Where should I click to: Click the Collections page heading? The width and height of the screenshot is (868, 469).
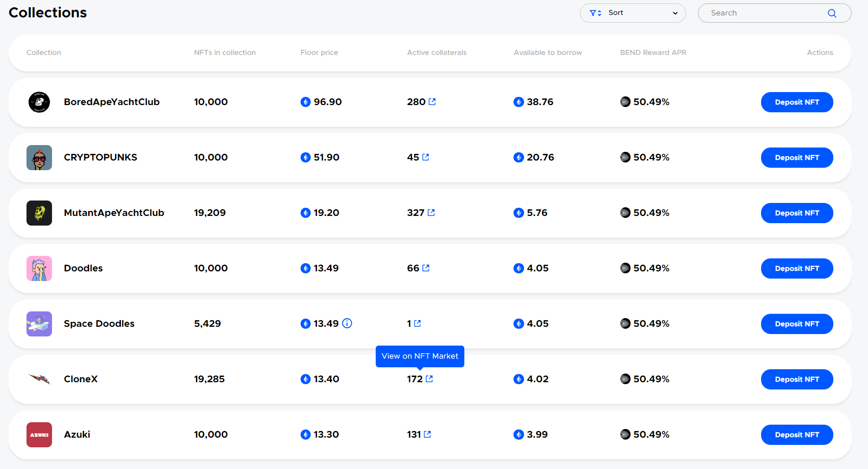coord(48,13)
